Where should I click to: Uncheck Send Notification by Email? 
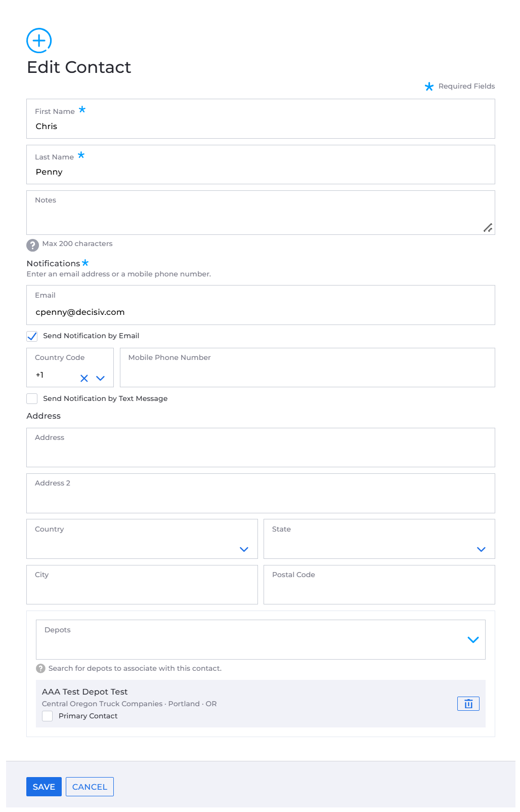(32, 336)
